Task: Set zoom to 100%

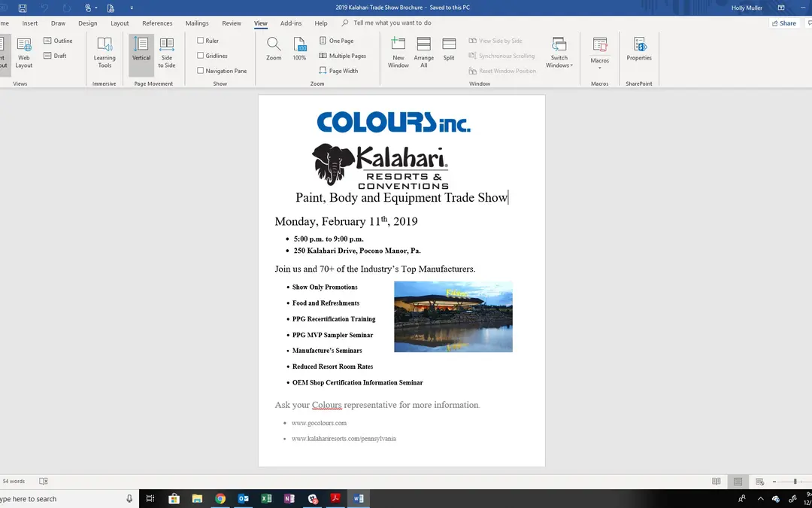Action: point(299,49)
